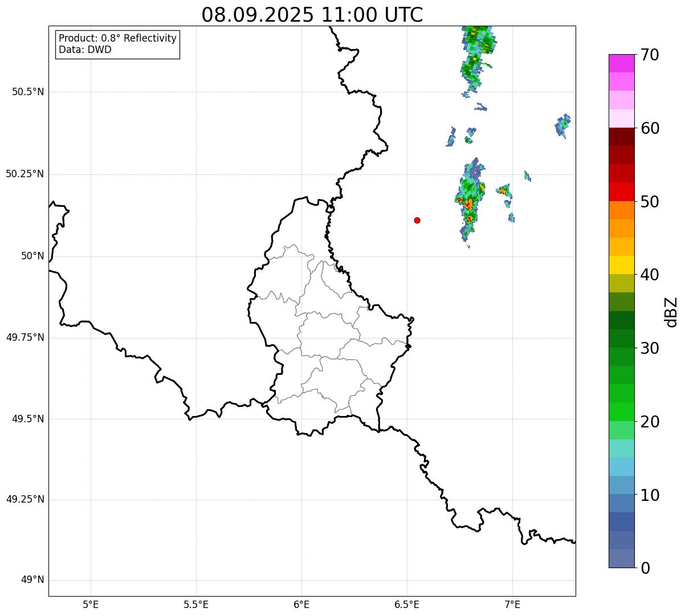Click the 5.5°E longitude label
The image size is (685, 616).
[196, 604]
